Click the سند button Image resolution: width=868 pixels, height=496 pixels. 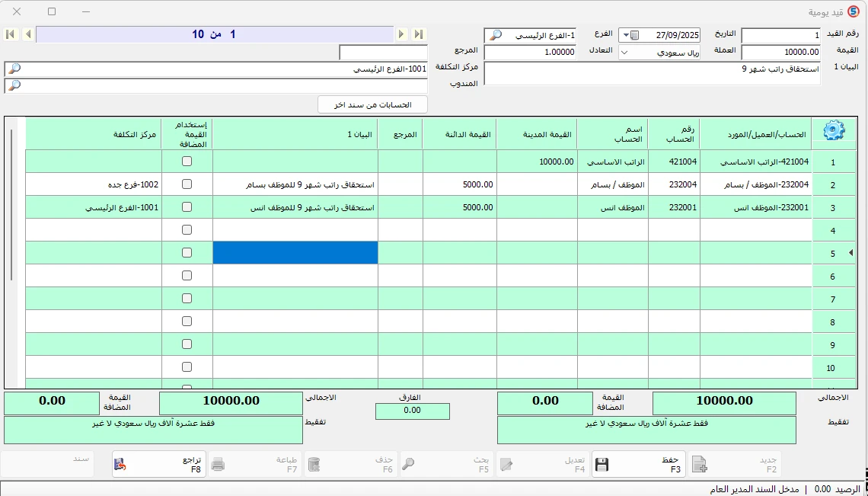48,464
